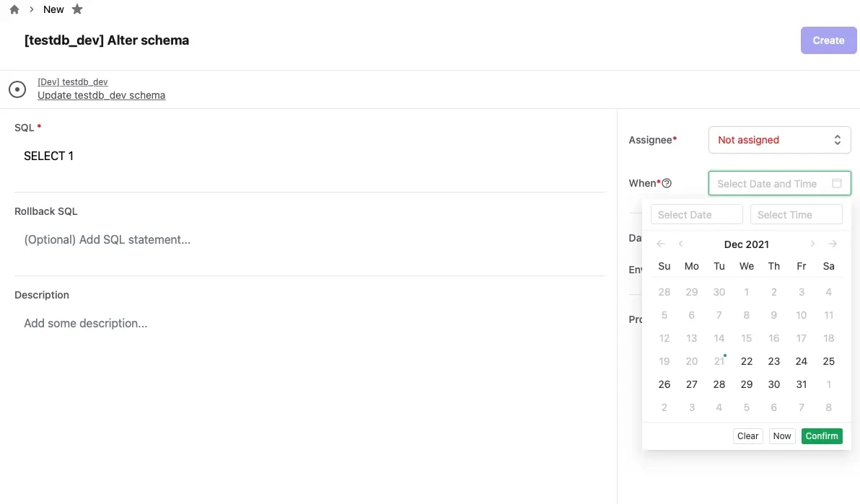Go to next month chevron
Image resolution: width=860 pixels, height=504 pixels.
(812, 244)
